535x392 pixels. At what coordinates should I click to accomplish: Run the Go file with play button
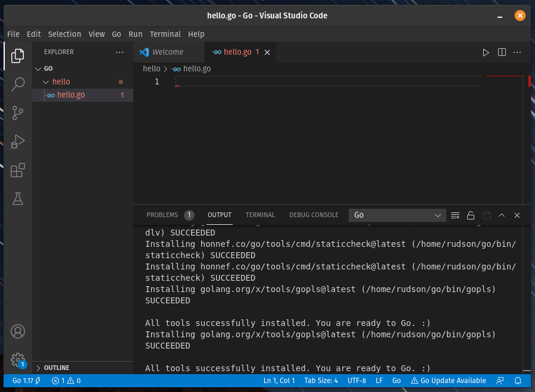[x=486, y=52]
